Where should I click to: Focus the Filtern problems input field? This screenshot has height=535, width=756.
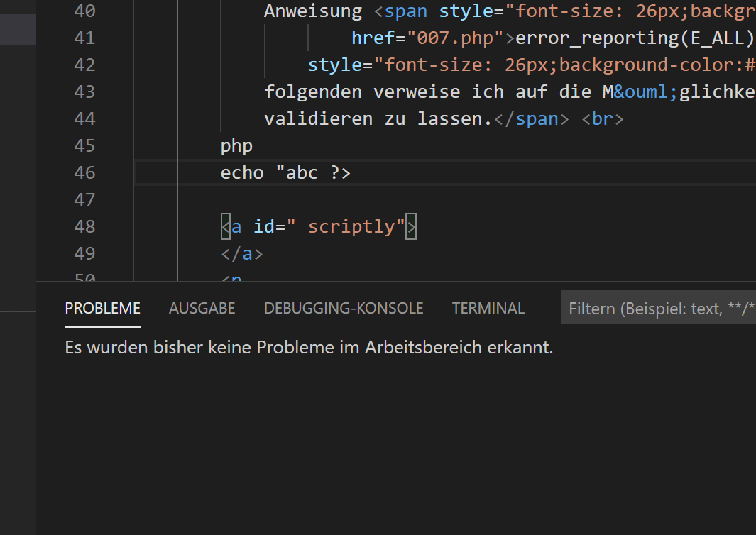click(x=660, y=309)
